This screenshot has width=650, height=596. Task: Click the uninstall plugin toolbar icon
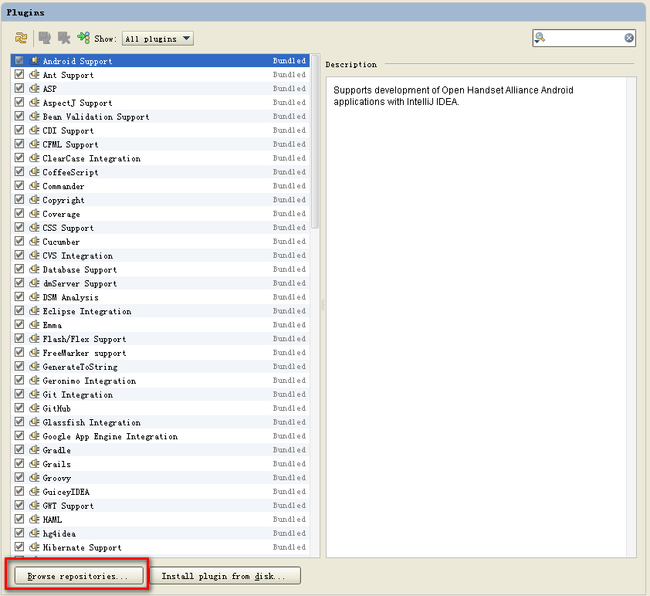(64, 38)
